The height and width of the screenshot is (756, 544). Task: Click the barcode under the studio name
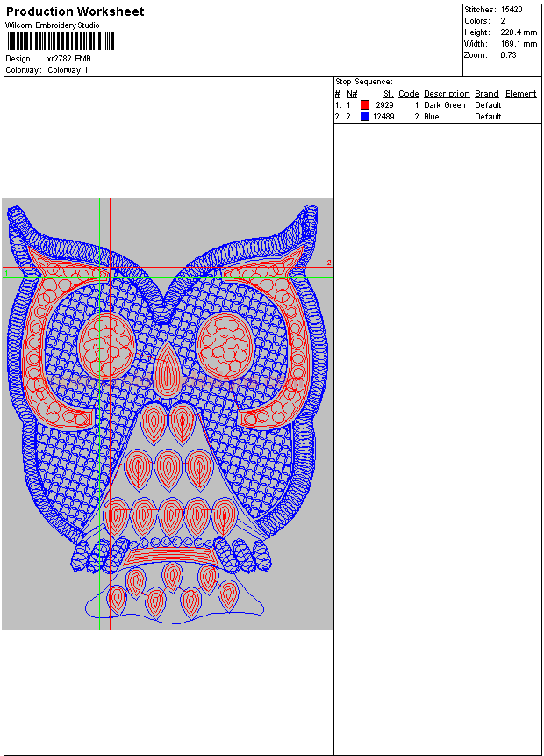tap(61, 41)
